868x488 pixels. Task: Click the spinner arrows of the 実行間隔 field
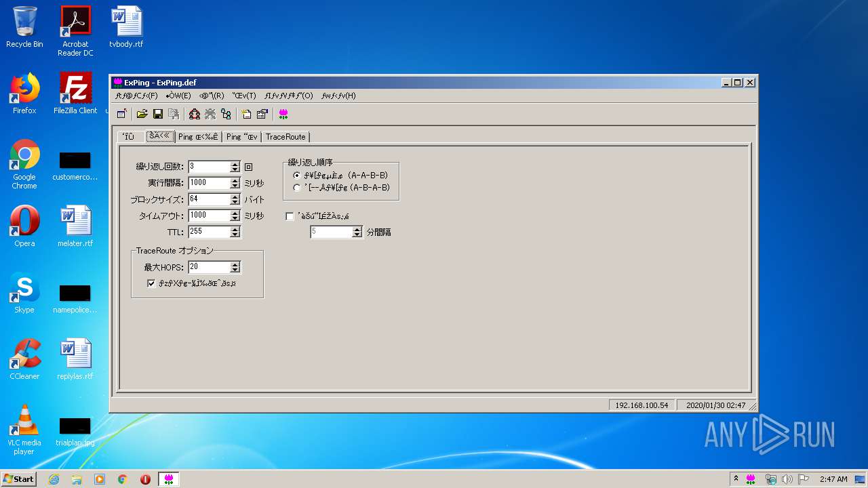[235, 182]
